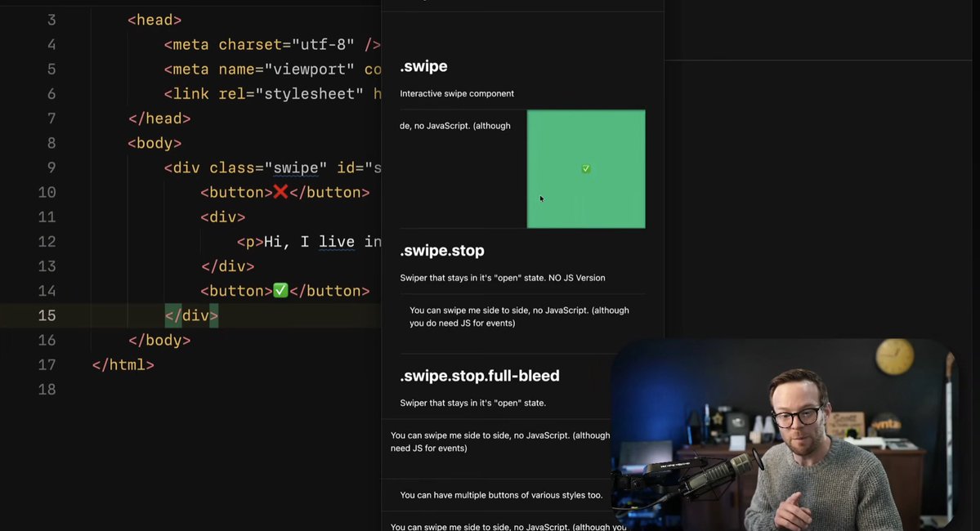Click line number 9 in the editor gutter

coord(51,168)
